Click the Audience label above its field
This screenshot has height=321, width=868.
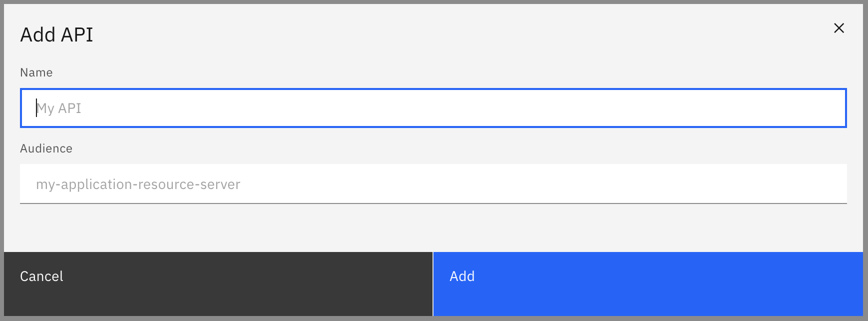point(46,148)
